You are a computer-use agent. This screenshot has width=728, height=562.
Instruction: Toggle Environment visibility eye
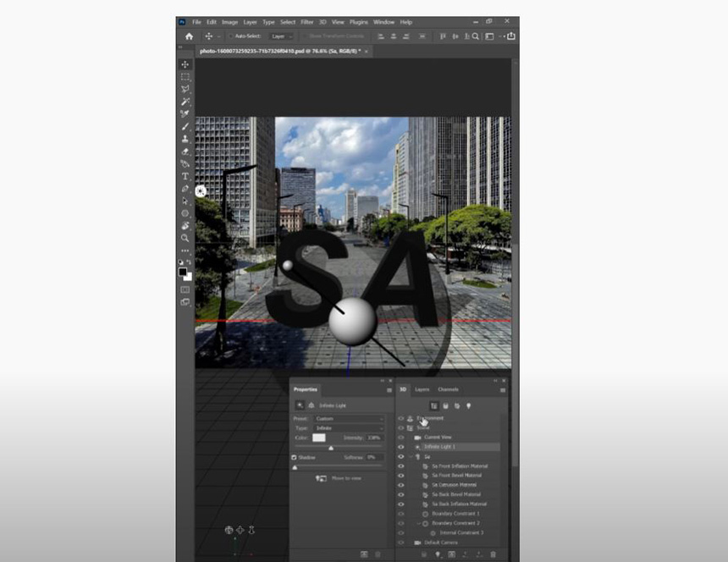[401, 418]
